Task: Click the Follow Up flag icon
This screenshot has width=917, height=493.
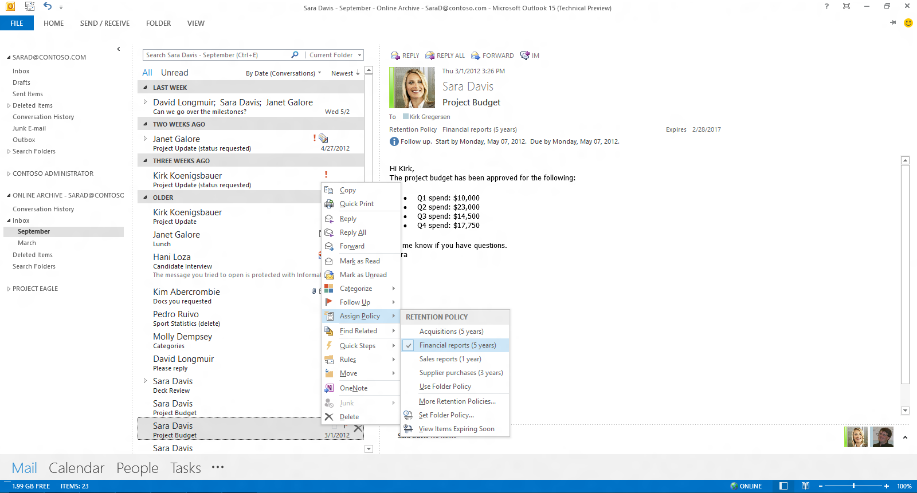Action: coord(329,302)
